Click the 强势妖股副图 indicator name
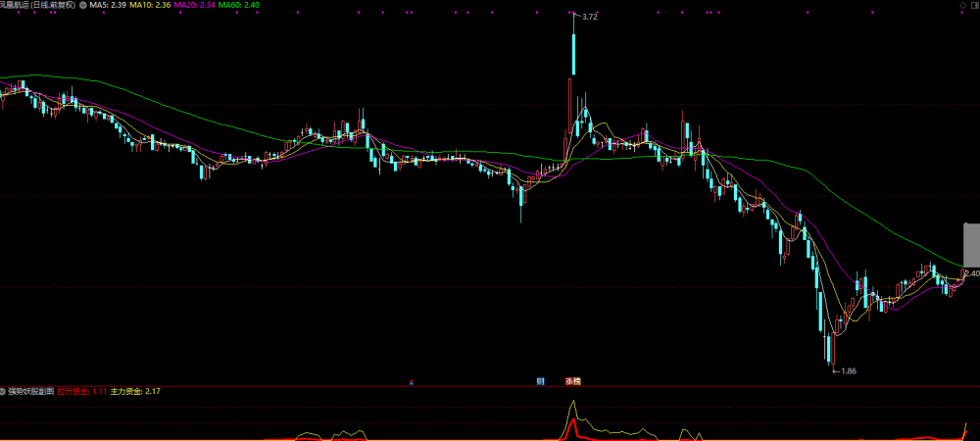The height and width of the screenshot is (441, 980). coord(30,392)
